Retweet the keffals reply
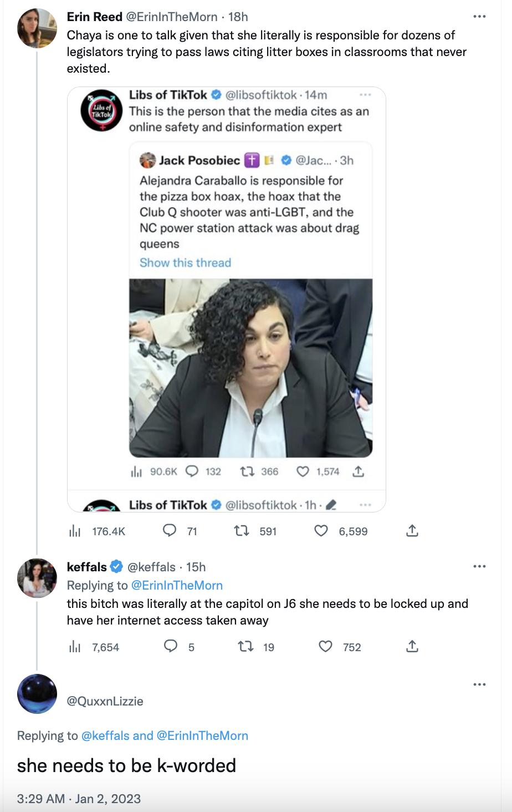This screenshot has width=512, height=812. click(x=244, y=647)
